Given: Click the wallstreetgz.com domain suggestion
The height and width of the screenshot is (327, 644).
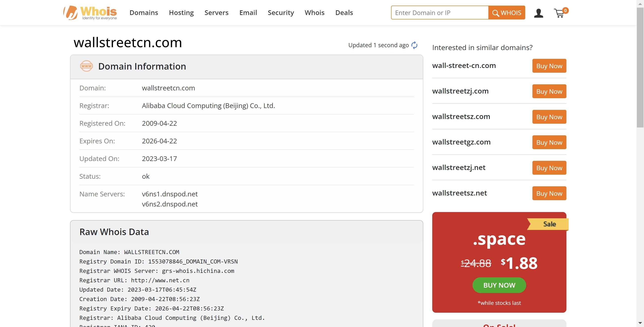Looking at the screenshot, I should point(461,142).
